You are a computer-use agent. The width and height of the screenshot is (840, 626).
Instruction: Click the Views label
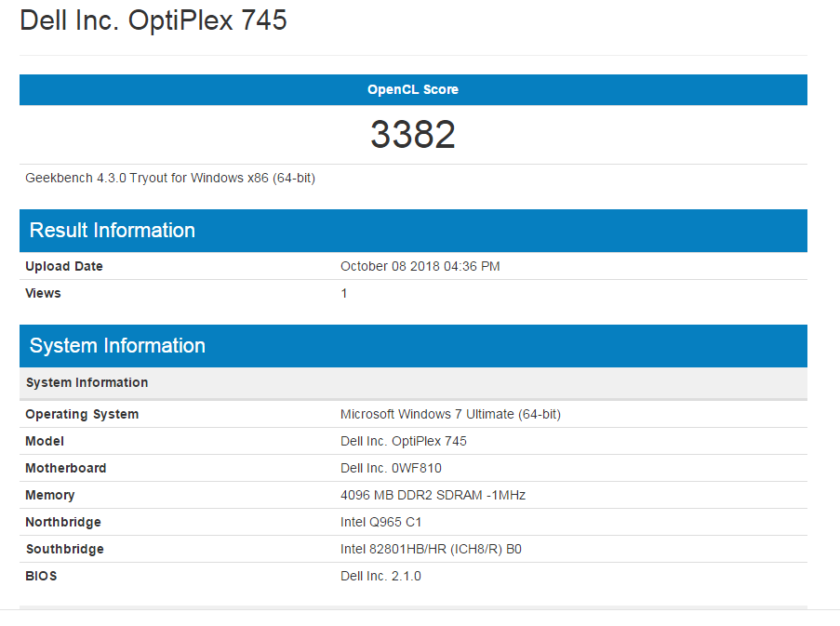coord(43,293)
